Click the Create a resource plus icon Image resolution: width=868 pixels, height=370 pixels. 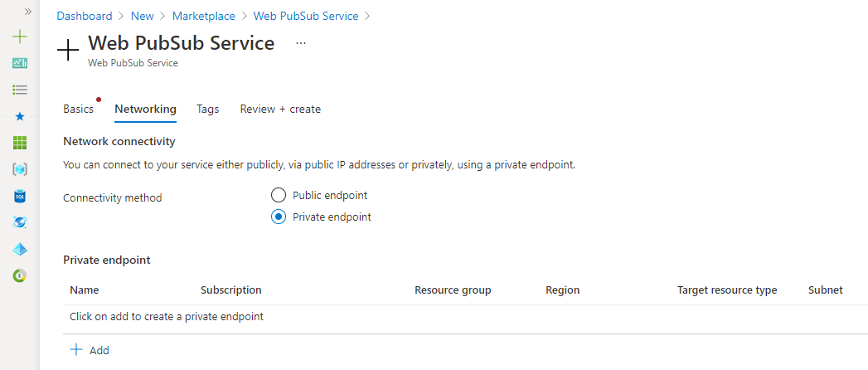(x=21, y=37)
